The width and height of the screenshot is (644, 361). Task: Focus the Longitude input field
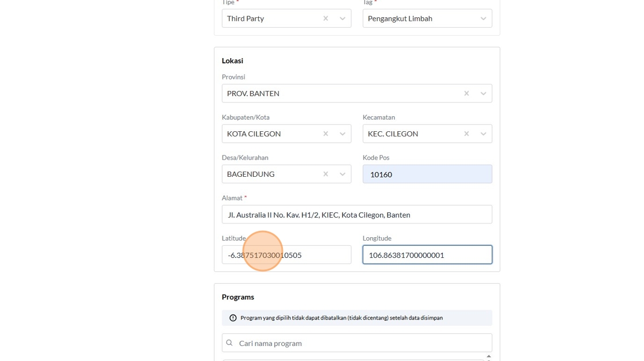click(427, 254)
